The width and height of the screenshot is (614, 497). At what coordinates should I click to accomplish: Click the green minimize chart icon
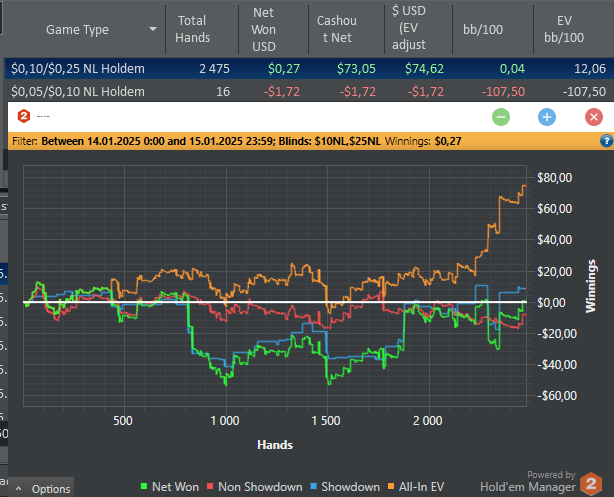point(501,117)
